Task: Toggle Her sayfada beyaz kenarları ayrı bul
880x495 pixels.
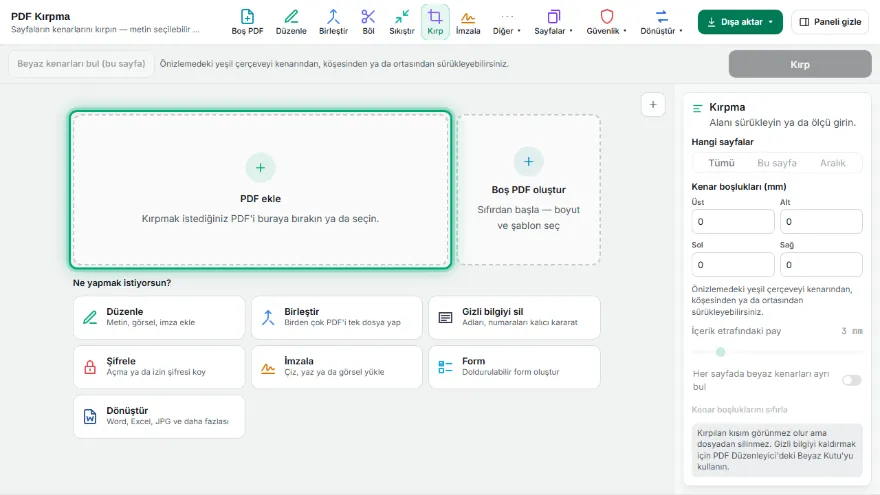Action: coord(851,381)
